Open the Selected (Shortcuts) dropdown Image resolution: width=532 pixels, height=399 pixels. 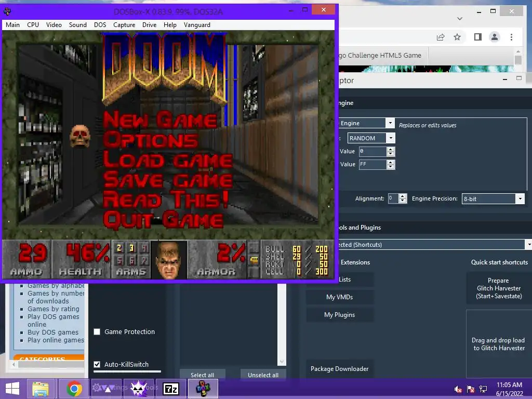528,245
